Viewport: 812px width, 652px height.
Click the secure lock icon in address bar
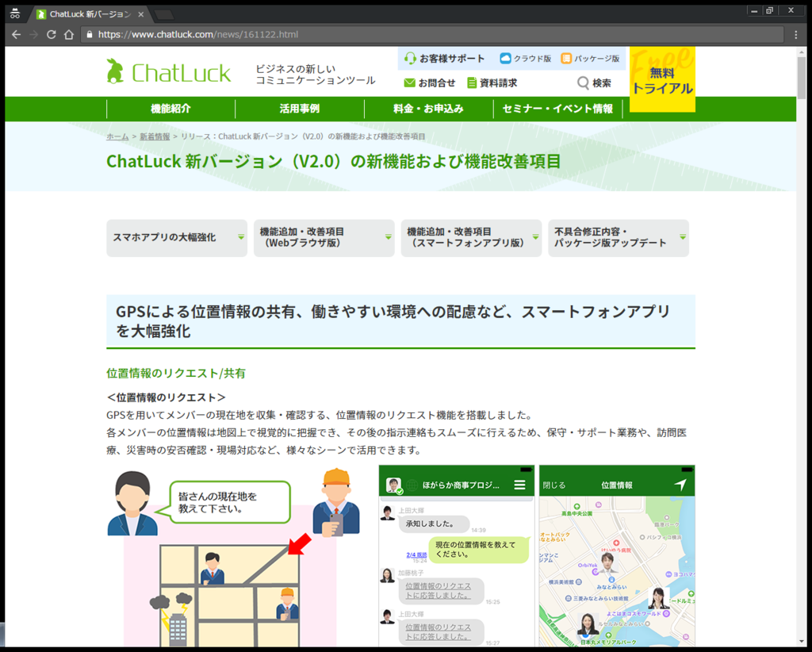(90, 35)
